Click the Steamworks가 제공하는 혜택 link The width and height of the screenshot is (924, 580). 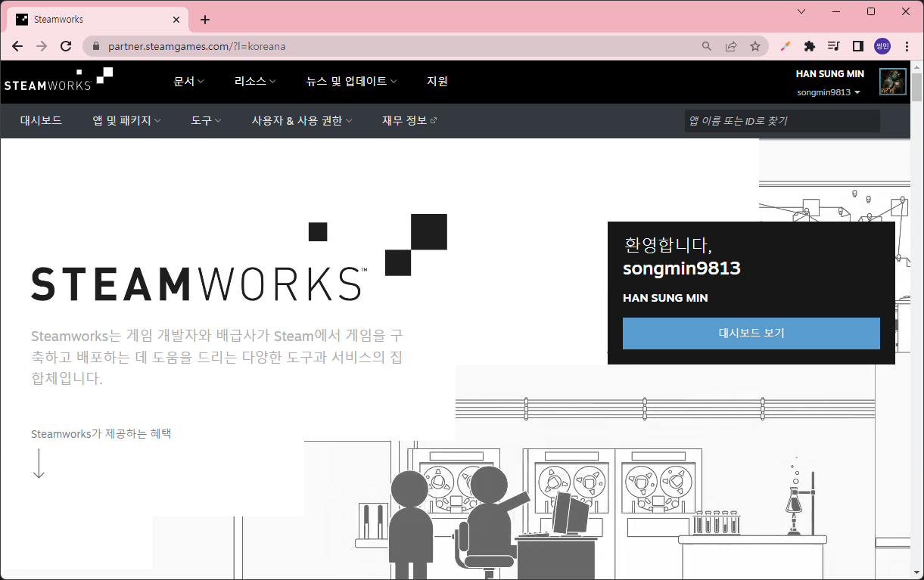tap(101, 434)
